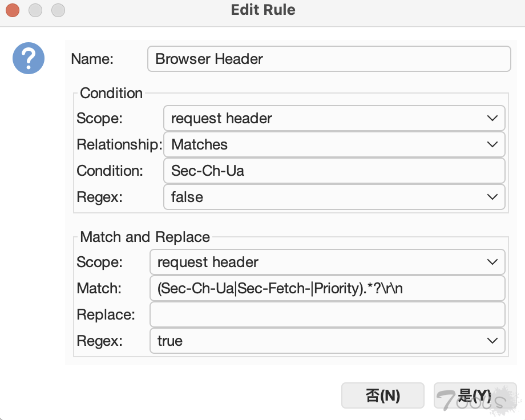Click the Match and Replace group label
This screenshot has height=420, width=525.
145,237
